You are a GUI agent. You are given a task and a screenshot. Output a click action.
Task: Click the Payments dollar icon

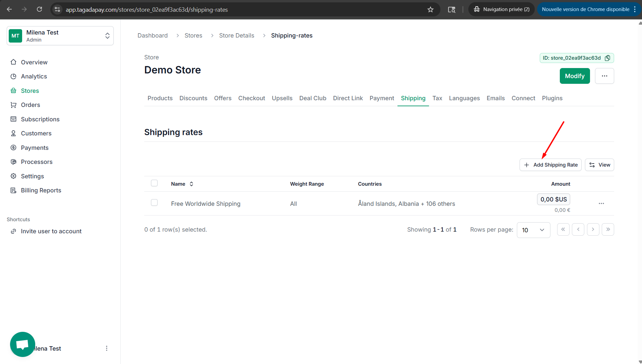point(13,147)
